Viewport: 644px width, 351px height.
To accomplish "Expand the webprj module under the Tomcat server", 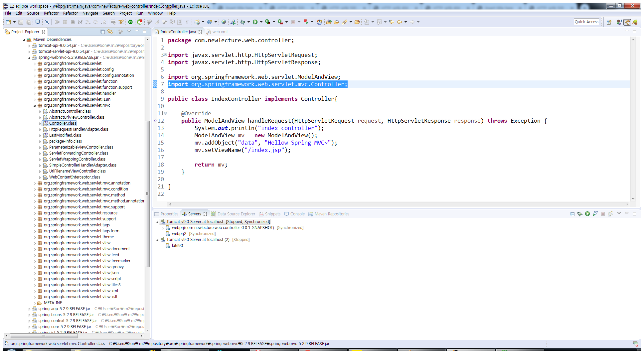I will click(x=163, y=228).
